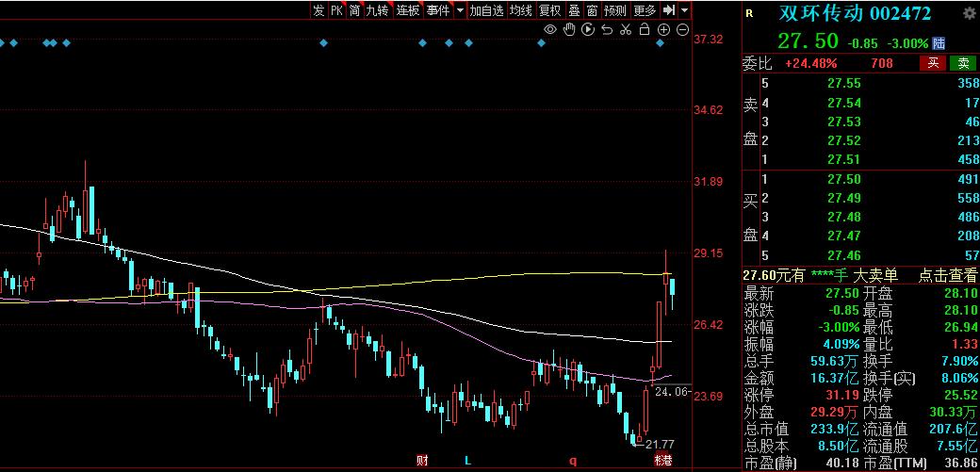Open the 复权 adjustment option
The image size is (980, 472).
click(550, 10)
